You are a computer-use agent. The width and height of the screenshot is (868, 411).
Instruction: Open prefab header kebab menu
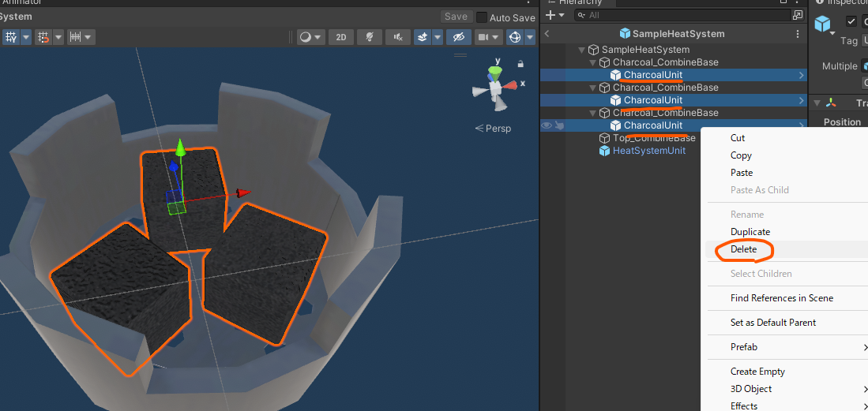point(798,34)
